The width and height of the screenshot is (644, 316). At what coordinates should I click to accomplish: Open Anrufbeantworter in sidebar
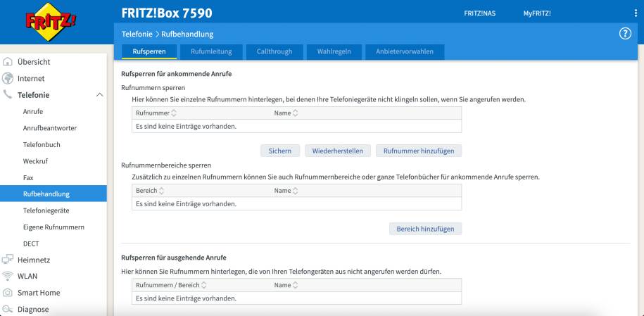click(x=50, y=128)
